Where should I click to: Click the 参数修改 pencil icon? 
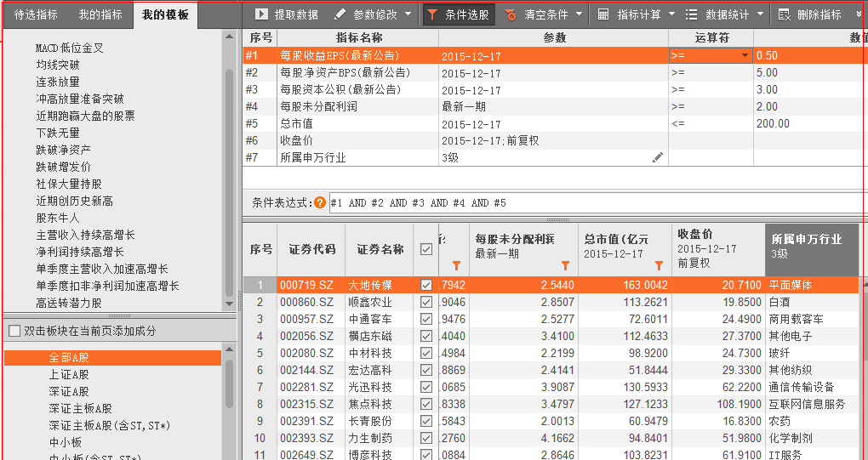coord(340,14)
